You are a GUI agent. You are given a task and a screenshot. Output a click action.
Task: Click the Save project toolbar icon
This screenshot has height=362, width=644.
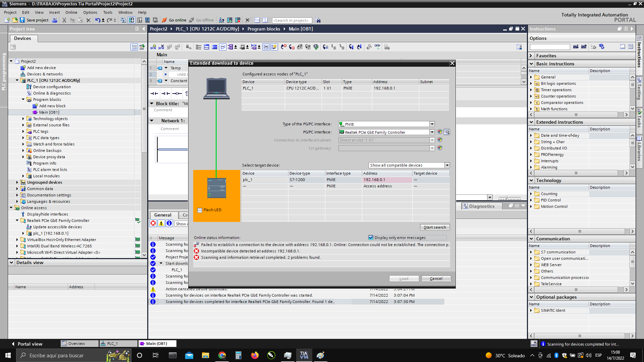(x=22, y=20)
